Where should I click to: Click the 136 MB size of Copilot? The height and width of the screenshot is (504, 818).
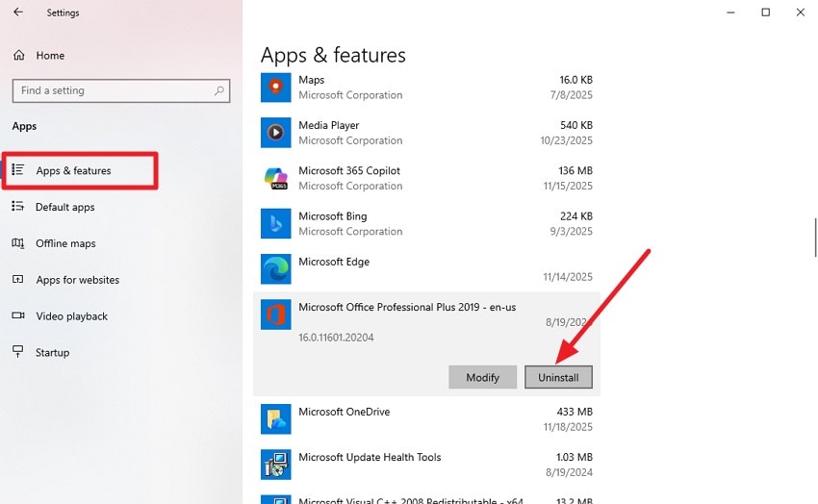[x=575, y=170]
